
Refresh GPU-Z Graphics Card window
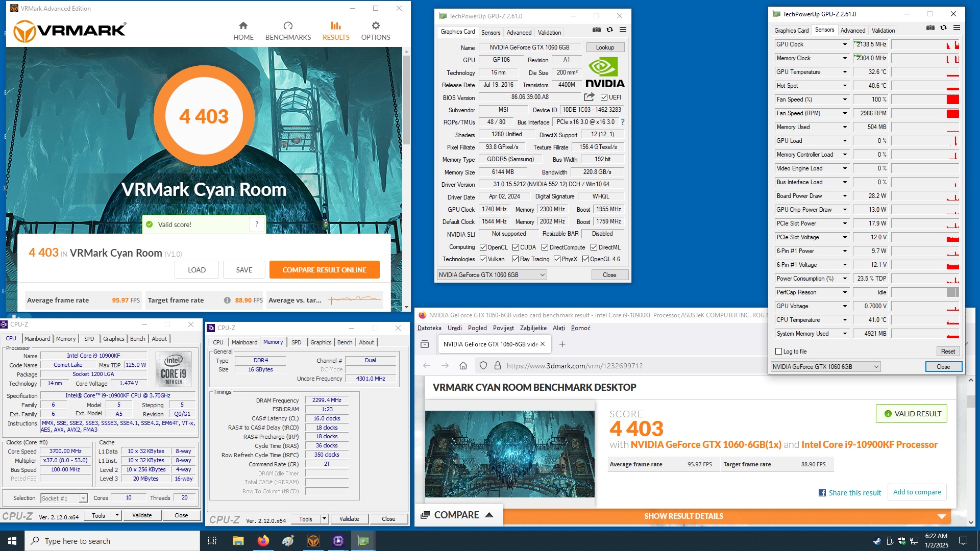609,30
